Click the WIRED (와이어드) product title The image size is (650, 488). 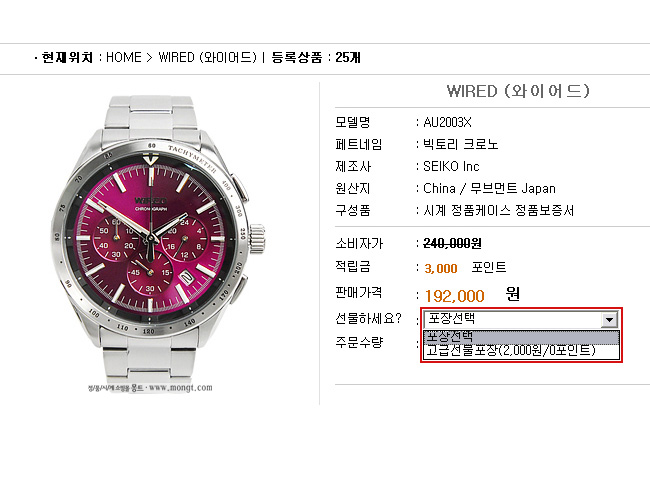(518, 91)
